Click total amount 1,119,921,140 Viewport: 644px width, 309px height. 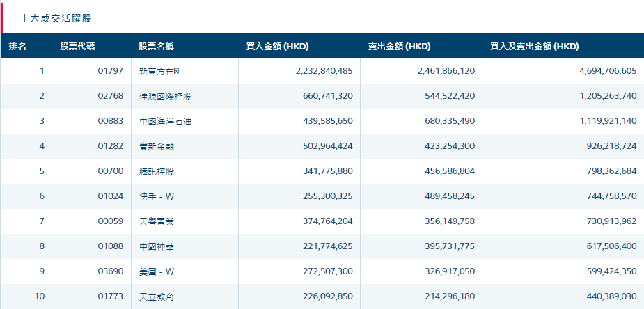[608, 121]
